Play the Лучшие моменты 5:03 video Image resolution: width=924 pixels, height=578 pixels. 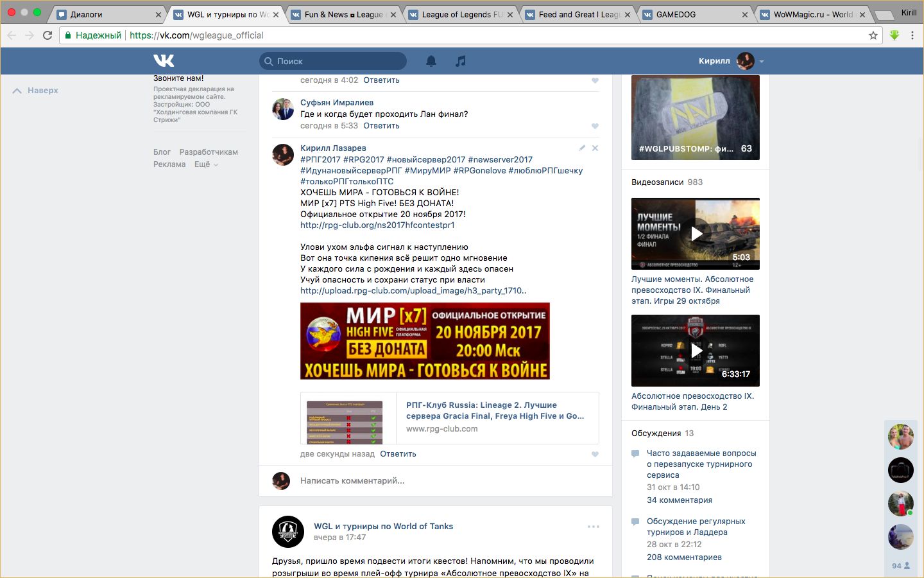pos(696,234)
